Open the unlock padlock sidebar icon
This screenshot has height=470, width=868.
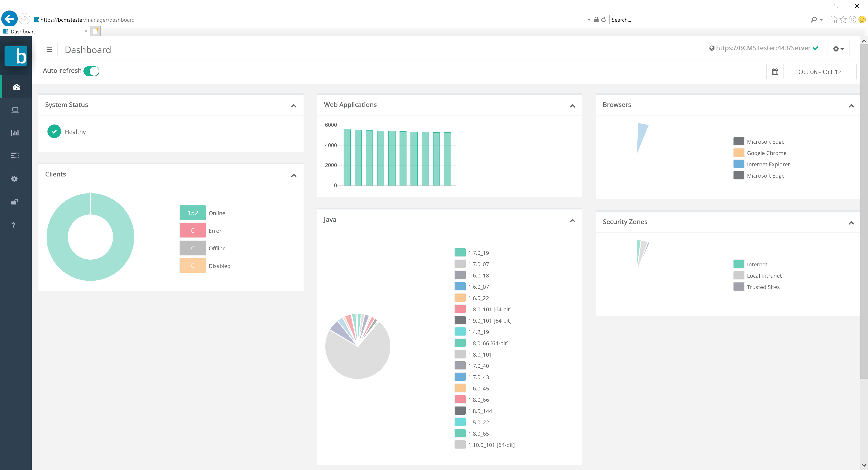[x=14, y=202]
